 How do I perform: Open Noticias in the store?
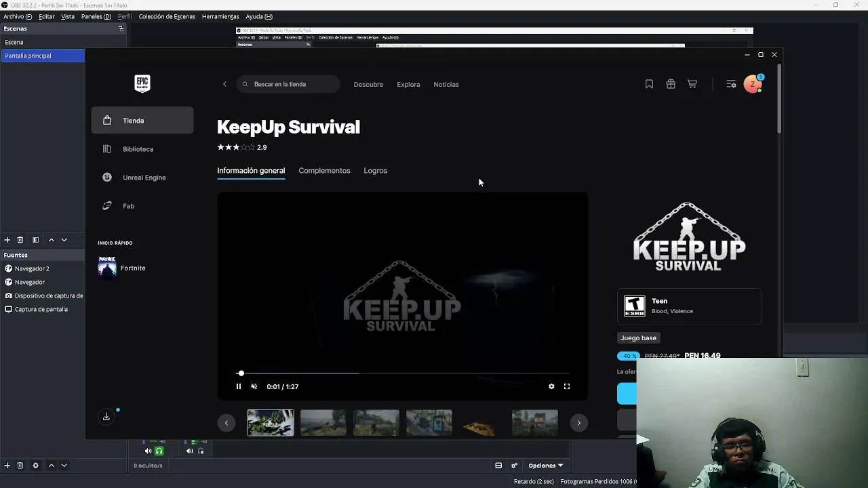[446, 84]
